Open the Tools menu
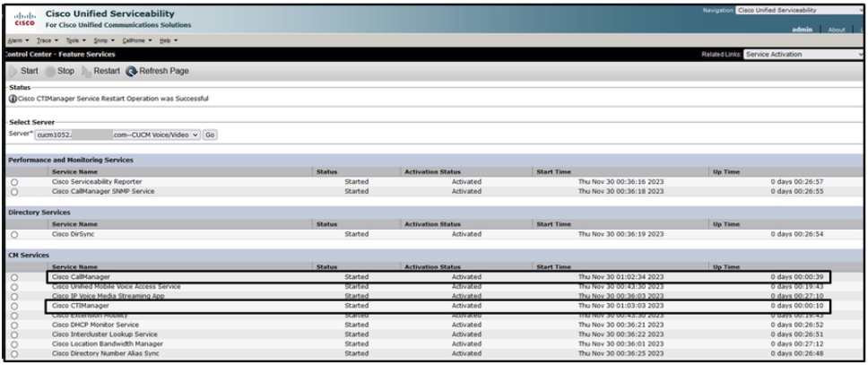Viewport: 868px width, 365px height. [76, 40]
